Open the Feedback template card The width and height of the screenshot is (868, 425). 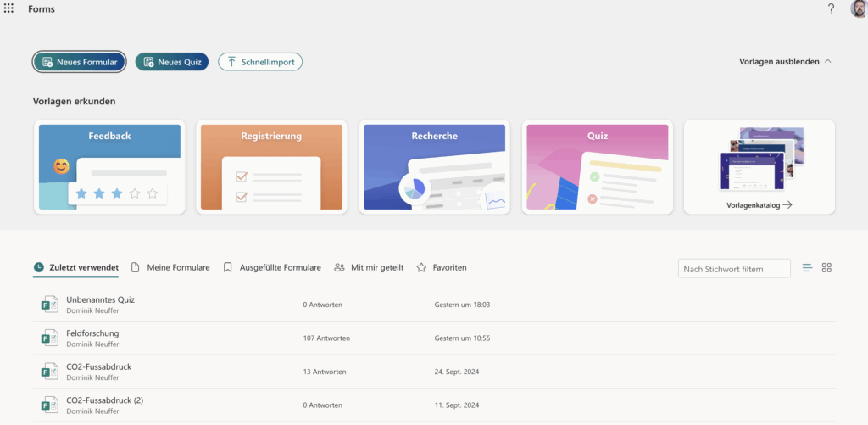(109, 167)
